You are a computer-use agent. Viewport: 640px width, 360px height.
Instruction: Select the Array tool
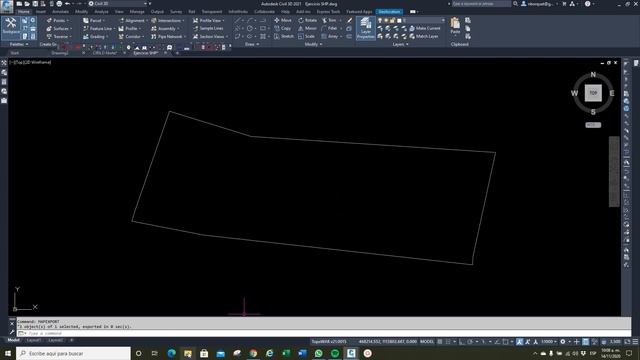pyautogui.click(x=330, y=36)
